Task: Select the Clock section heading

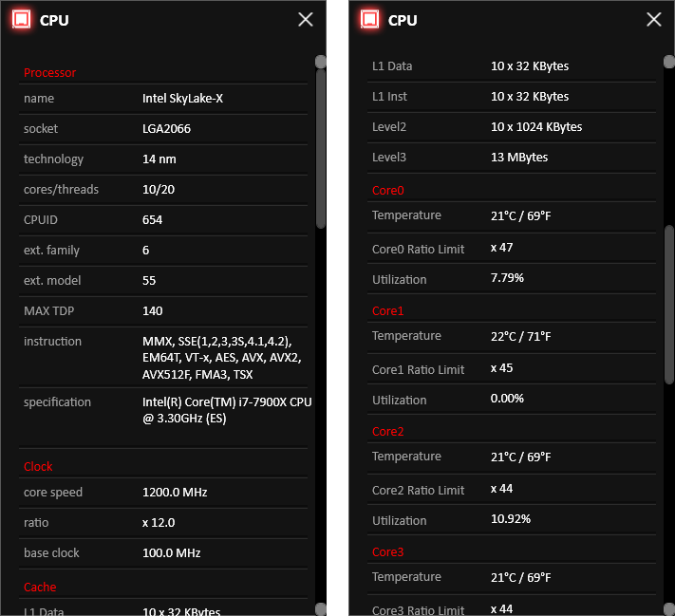Action: 38,467
